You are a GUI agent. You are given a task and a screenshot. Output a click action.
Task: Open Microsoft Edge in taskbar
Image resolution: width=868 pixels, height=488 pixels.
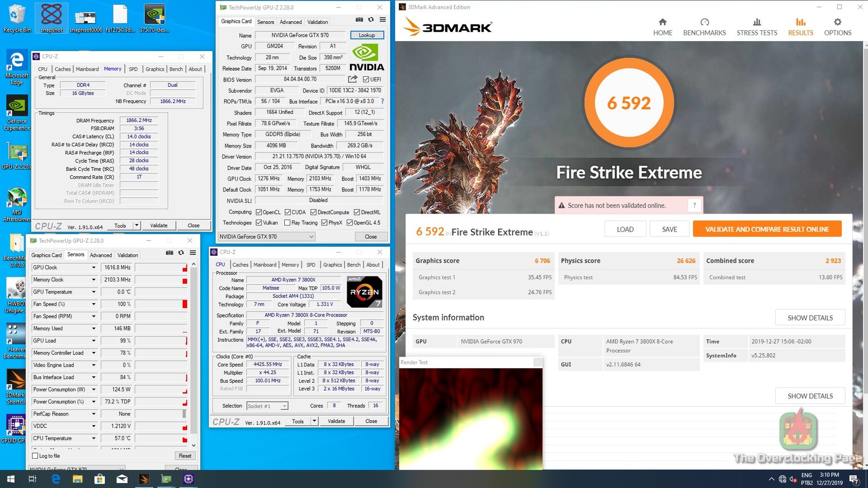tap(55, 479)
